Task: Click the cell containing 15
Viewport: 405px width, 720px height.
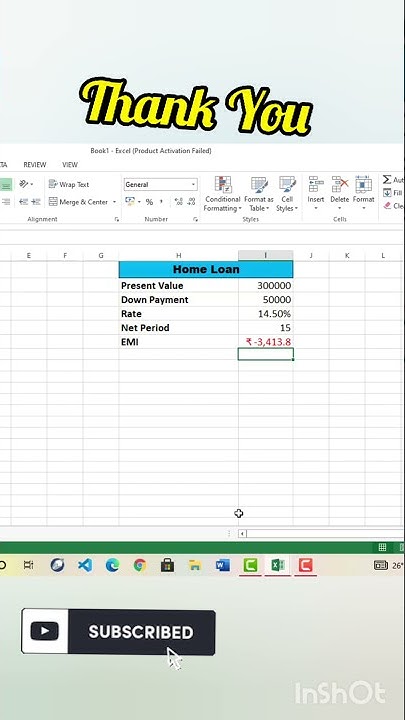Action: click(265, 327)
